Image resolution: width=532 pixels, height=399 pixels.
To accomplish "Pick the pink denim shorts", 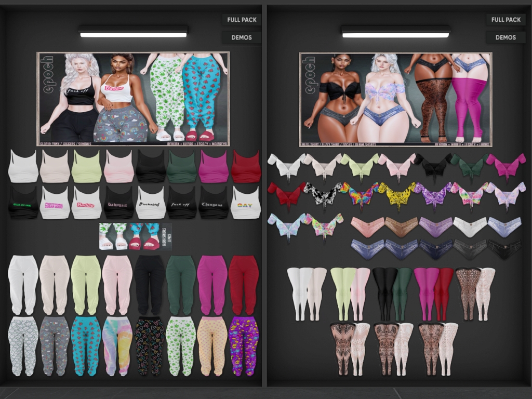I will tap(367, 227).
